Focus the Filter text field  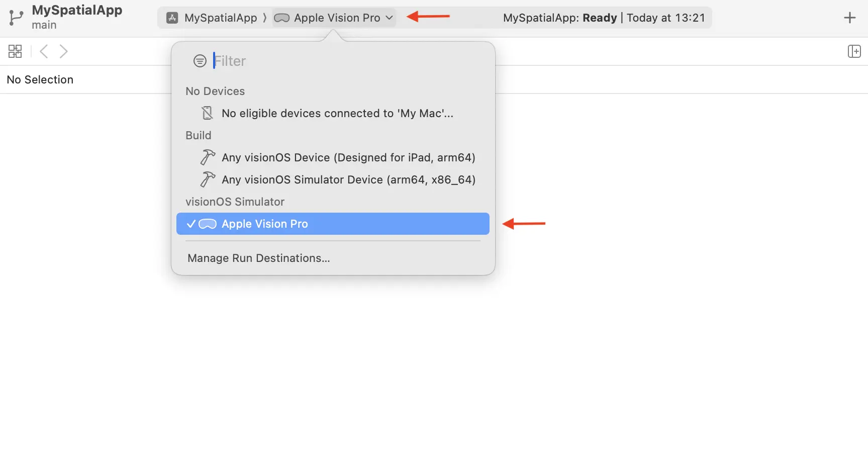(x=347, y=61)
